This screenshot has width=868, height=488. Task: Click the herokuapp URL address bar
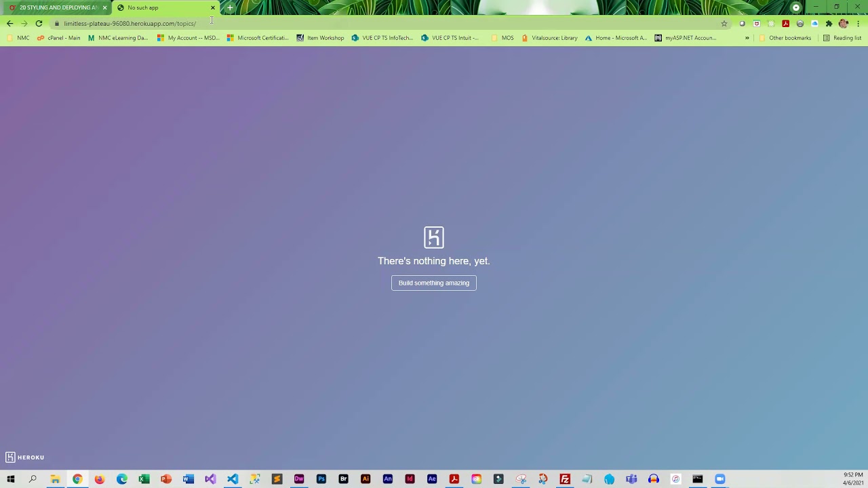387,23
